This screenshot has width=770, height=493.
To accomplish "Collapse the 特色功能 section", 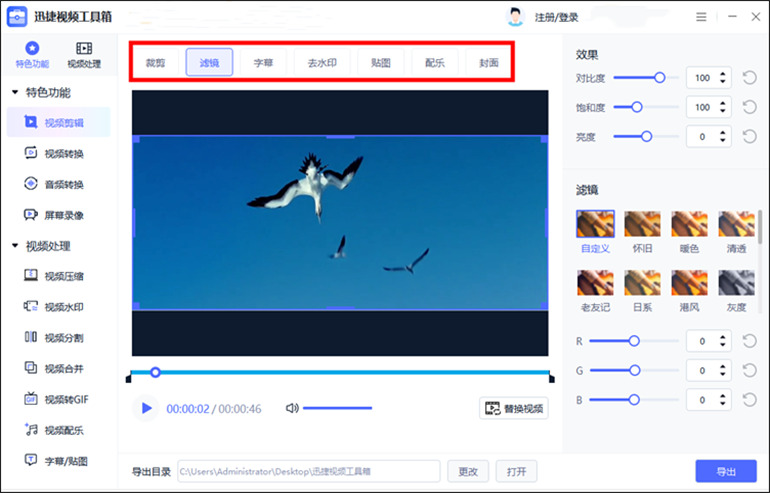I will click(15, 92).
